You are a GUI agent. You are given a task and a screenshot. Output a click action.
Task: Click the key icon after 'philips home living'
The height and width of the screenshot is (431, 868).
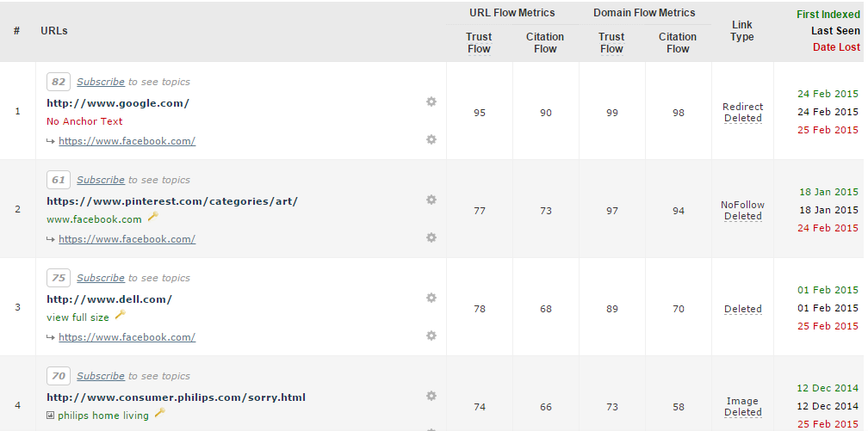(x=159, y=414)
